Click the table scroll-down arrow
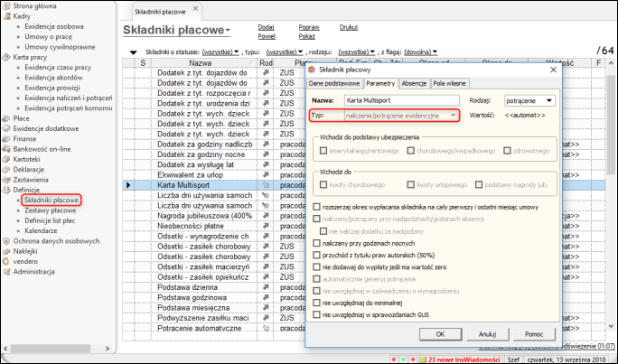618x364 pixels. [x=611, y=327]
